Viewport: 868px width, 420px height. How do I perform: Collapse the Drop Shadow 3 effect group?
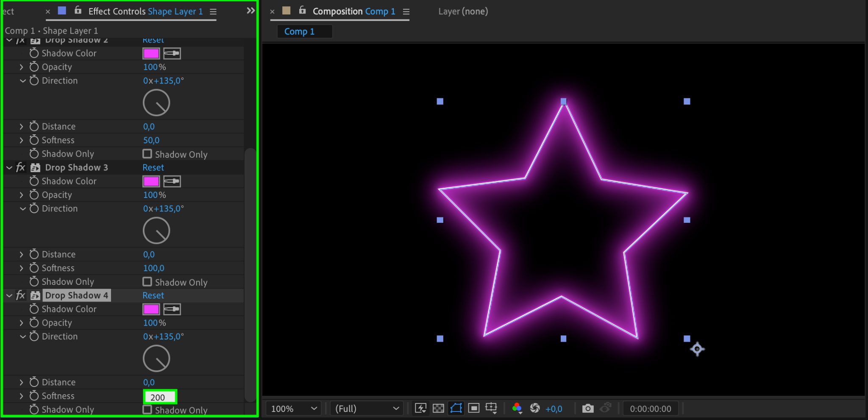coord(9,168)
